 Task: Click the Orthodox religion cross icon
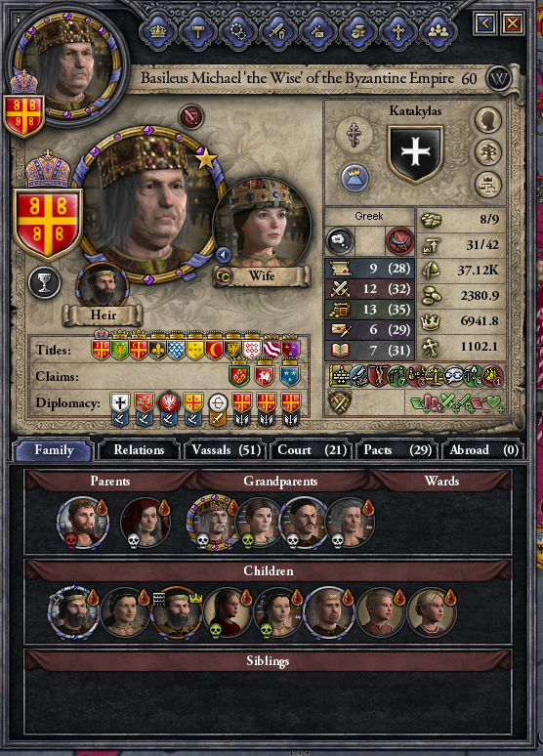(355, 134)
